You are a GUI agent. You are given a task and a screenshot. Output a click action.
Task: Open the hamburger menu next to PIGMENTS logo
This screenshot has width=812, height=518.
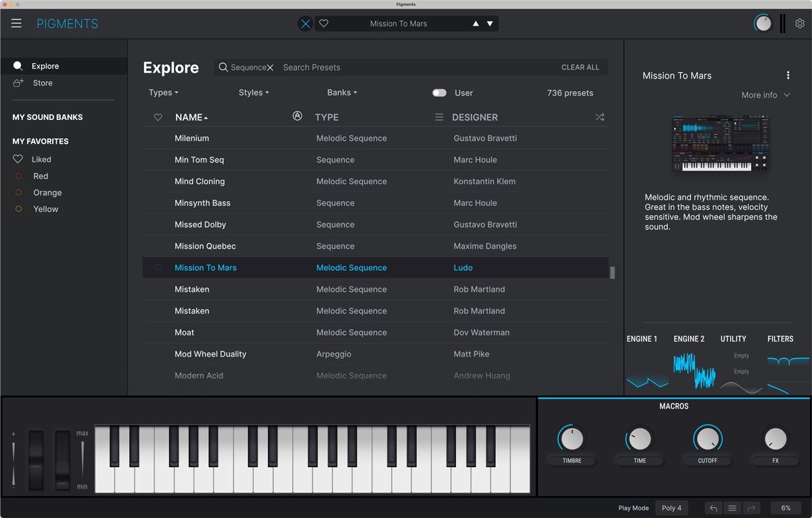tap(16, 22)
